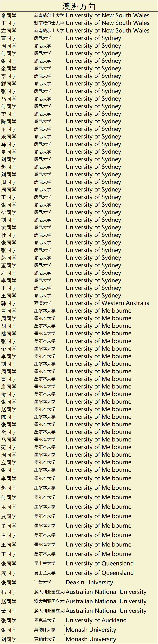The width and height of the screenshot is (158, 644).
Task: Click the 迪肯大学 cell
Action: [43, 582]
